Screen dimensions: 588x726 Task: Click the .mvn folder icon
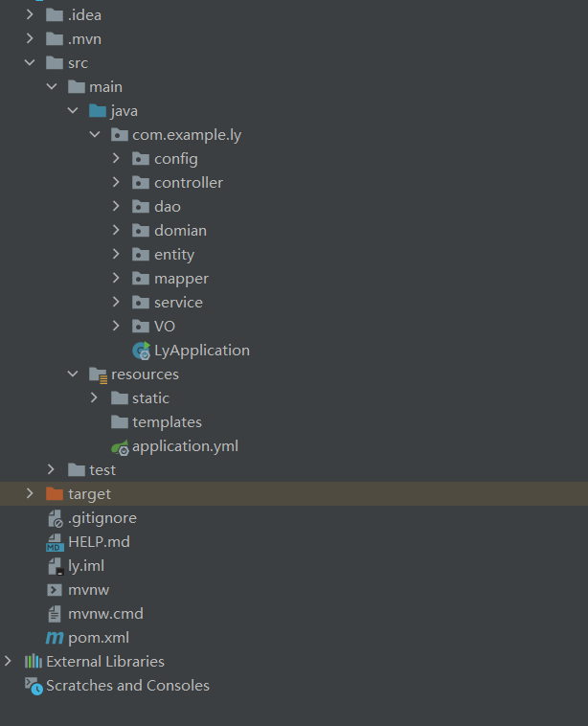coord(55,39)
